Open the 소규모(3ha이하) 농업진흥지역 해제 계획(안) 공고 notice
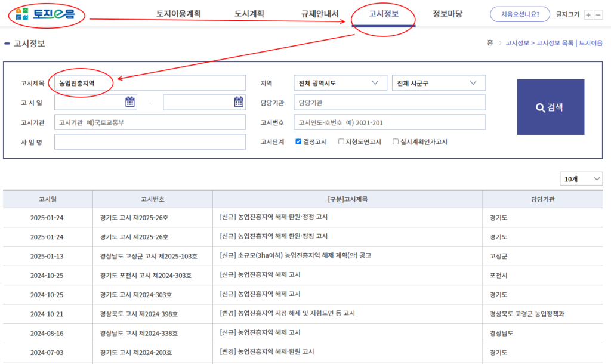The width and height of the screenshot is (611, 364). 295,255
